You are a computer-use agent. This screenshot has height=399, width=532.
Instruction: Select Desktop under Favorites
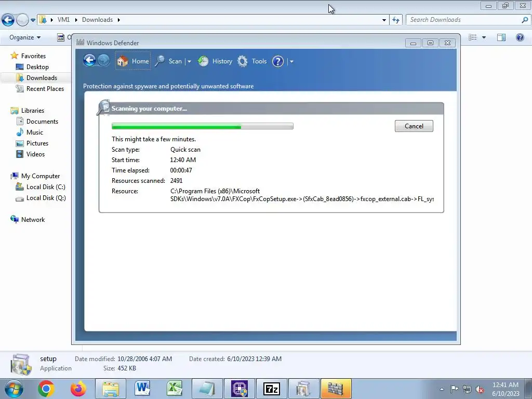[37, 67]
